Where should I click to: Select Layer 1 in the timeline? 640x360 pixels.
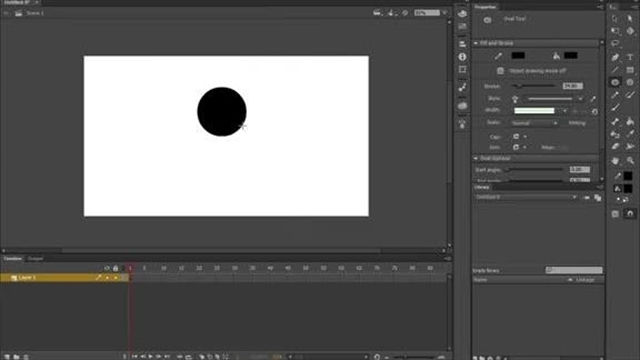(27, 278)
